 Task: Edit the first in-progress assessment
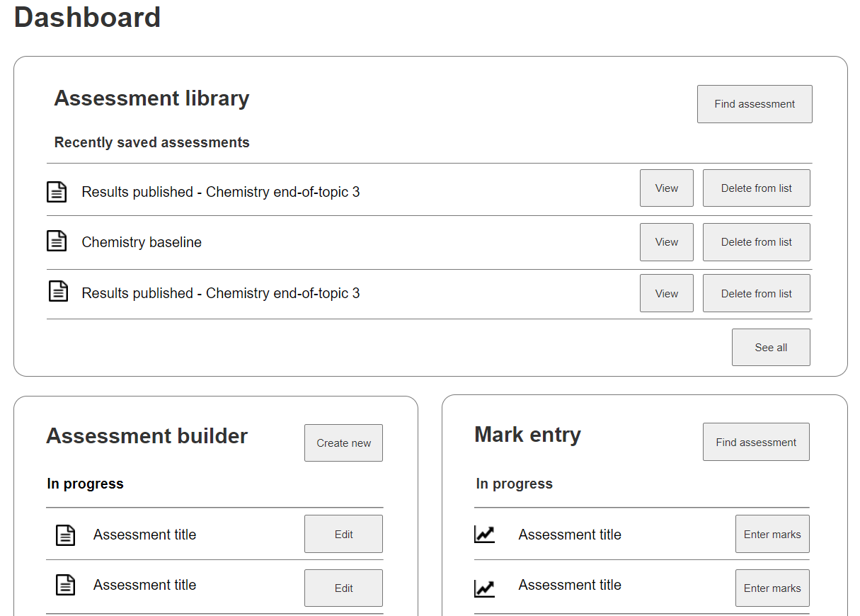point(343,534)
